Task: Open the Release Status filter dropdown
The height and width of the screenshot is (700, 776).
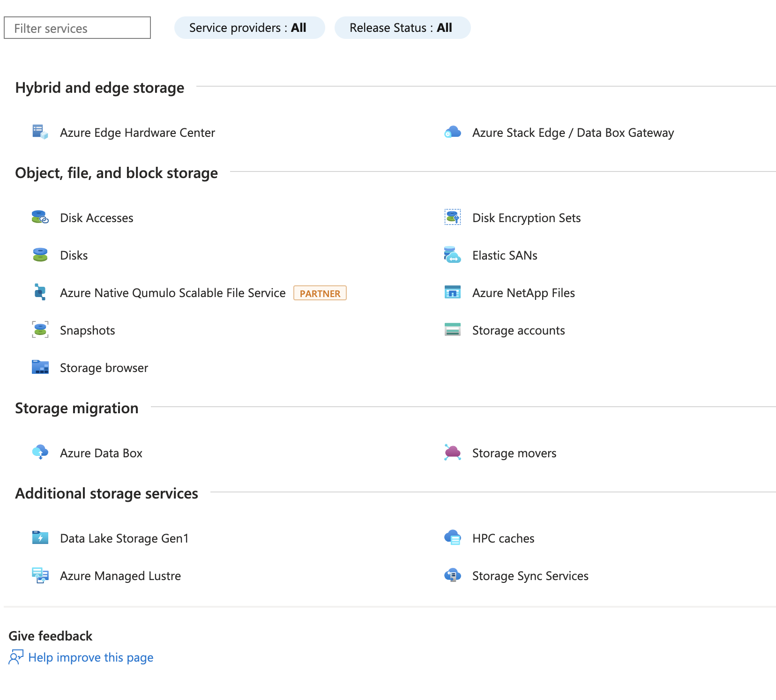Action: (402, 28)
